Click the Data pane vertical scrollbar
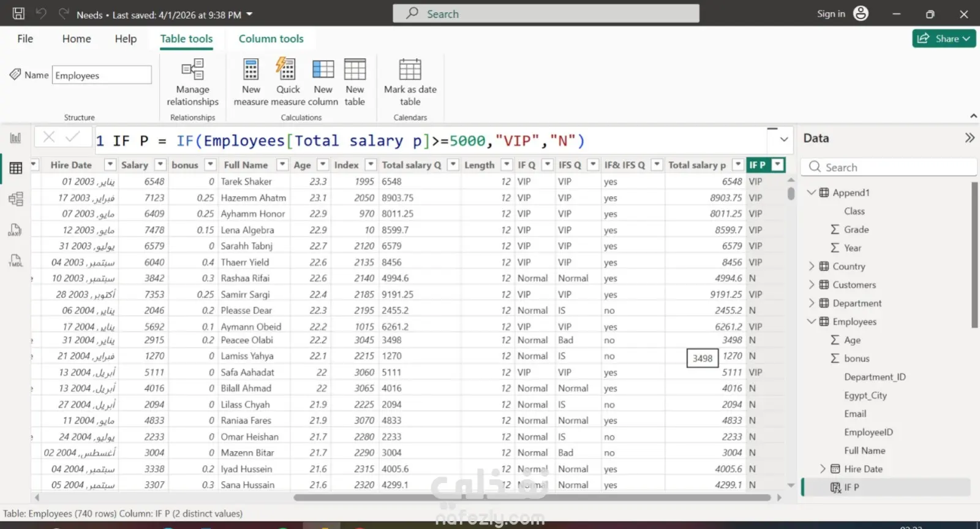The width and height of the screenshot is (980, 529). (x=974, y=254)
